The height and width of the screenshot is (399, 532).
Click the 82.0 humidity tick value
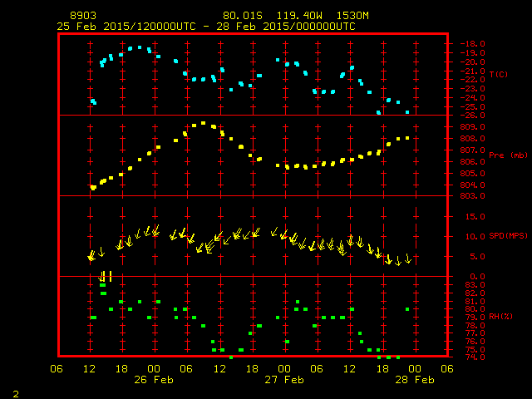click(x=475, y=293)
